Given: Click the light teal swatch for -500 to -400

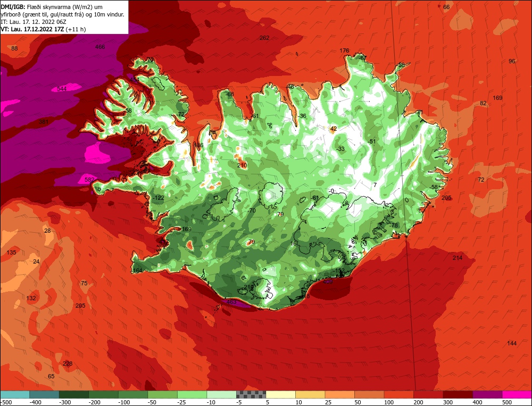Looking at the screenshot, I should coord(15,394).
